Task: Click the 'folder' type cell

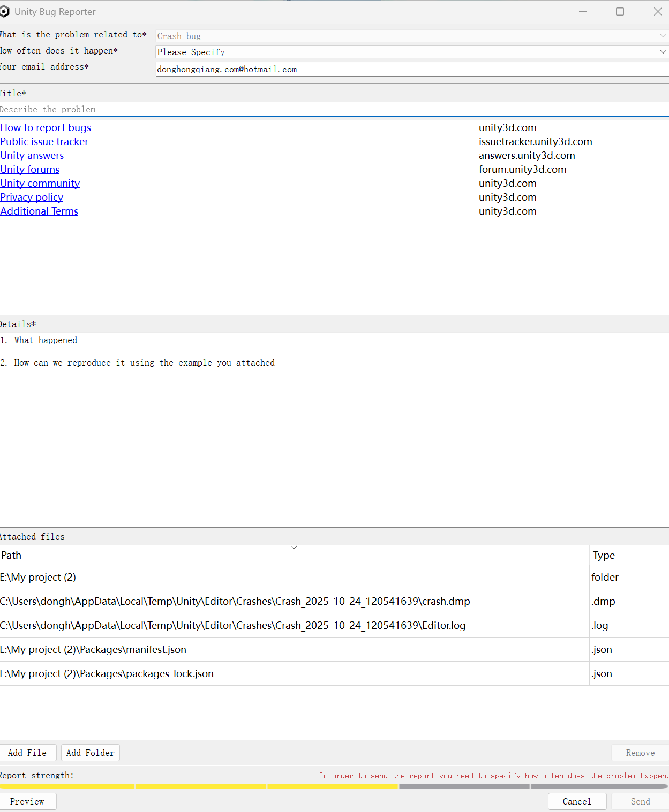Action: click(629, 577)
